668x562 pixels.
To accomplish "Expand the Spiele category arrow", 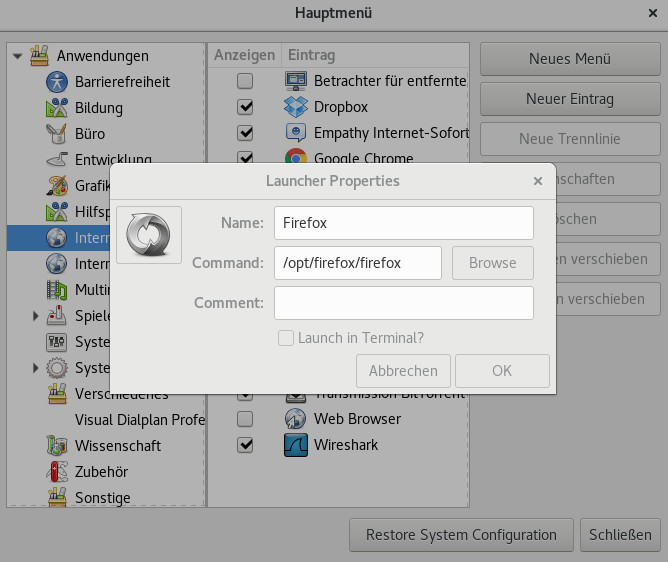I will tap(36, 316).
